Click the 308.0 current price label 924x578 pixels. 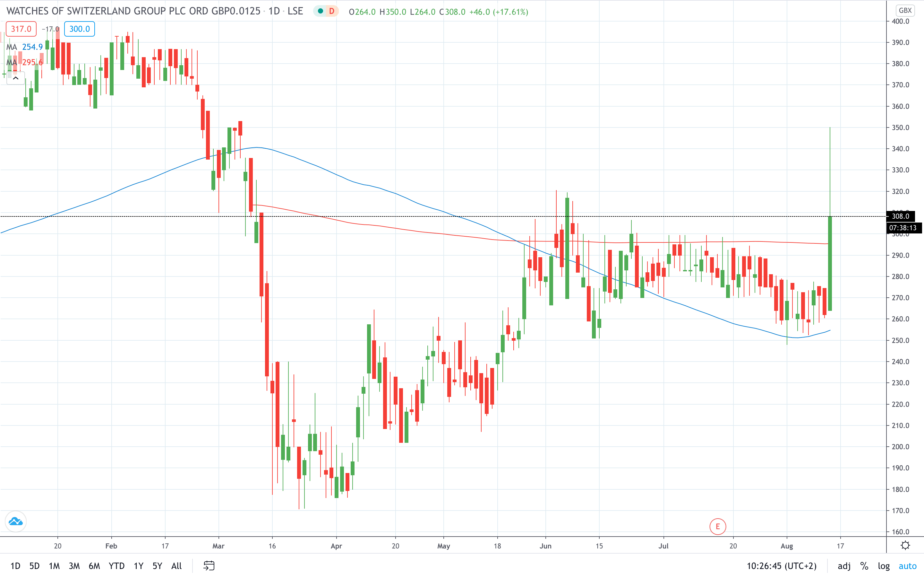tap(900, 216)
